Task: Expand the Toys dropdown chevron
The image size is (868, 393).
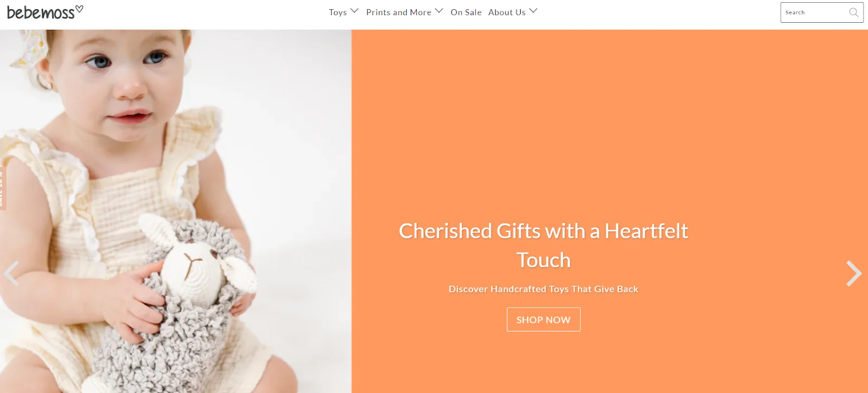Action: 354,11
